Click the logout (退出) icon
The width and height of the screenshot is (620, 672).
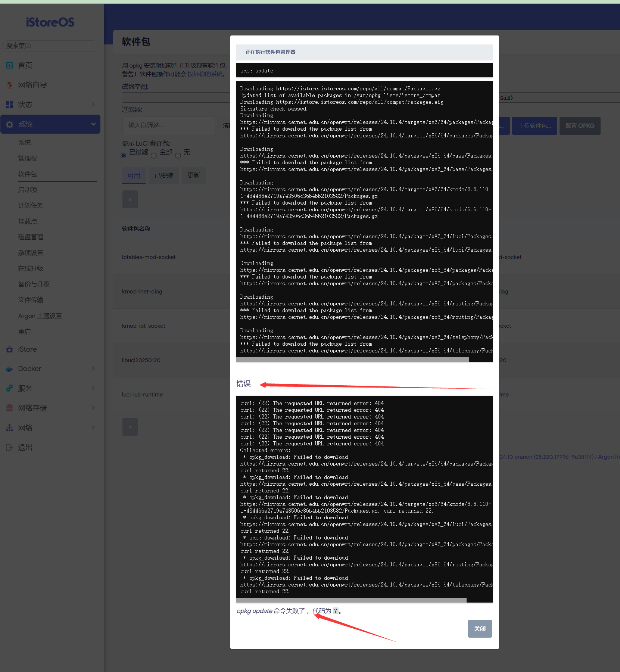pos(10,447)
